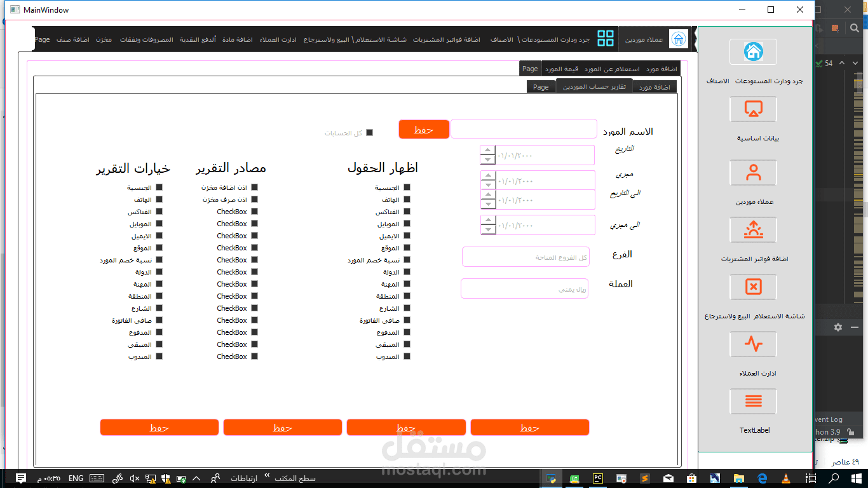Increase the التاريخ date with up arrow
Screen dimensions: 868x488
coord(488,151)
